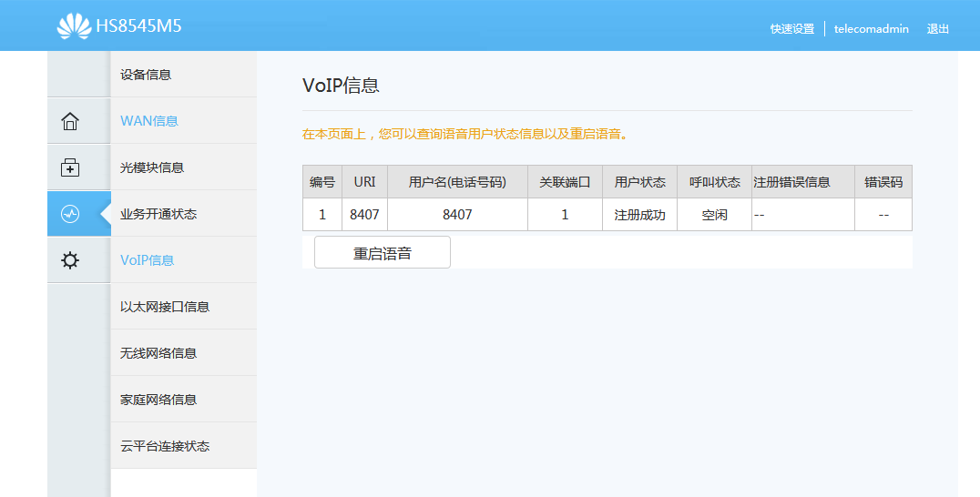Image resolution: width=980 pixels, height=497 pixels.
Task: Check 云平台连接状态 menu entry
Action: [x=165, y=446]
